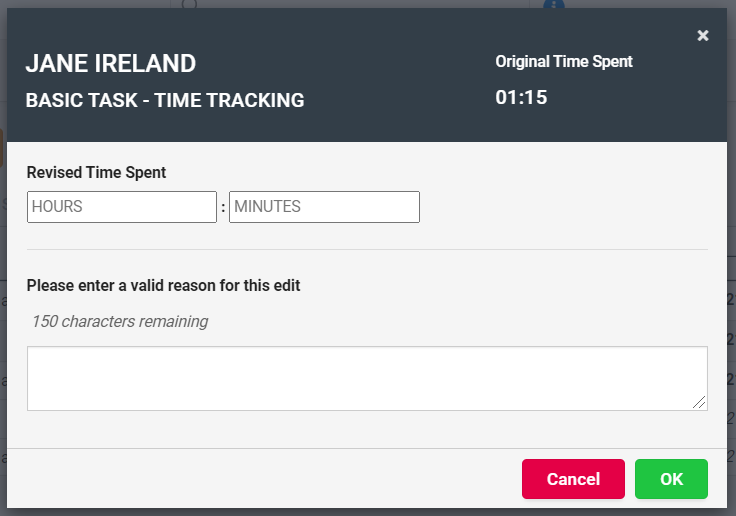Confirm the edit with the OK button

(x=671, y=479)
